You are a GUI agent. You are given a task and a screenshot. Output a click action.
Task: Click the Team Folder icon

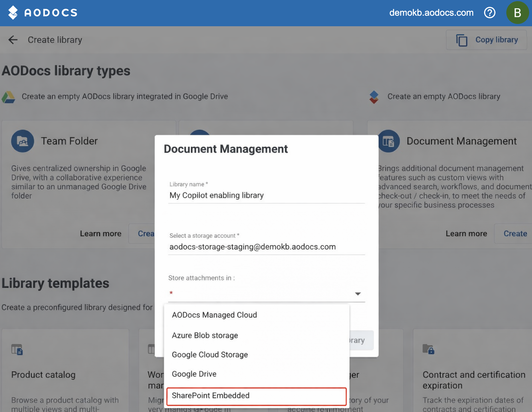point(23,141)
